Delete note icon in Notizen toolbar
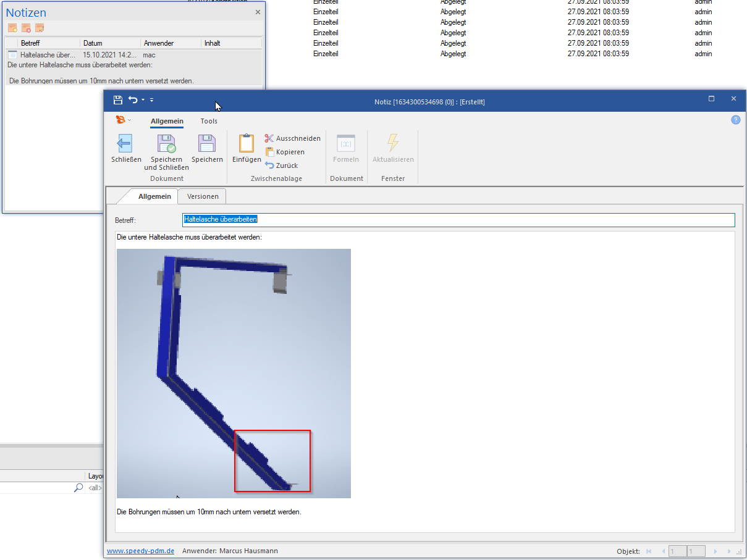The width and height of the screenshot is (747, 560). click(x=26, y=28)
